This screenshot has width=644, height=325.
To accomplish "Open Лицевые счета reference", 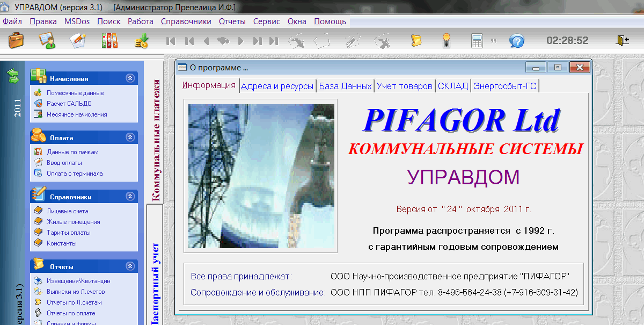I will coord(68,211).
